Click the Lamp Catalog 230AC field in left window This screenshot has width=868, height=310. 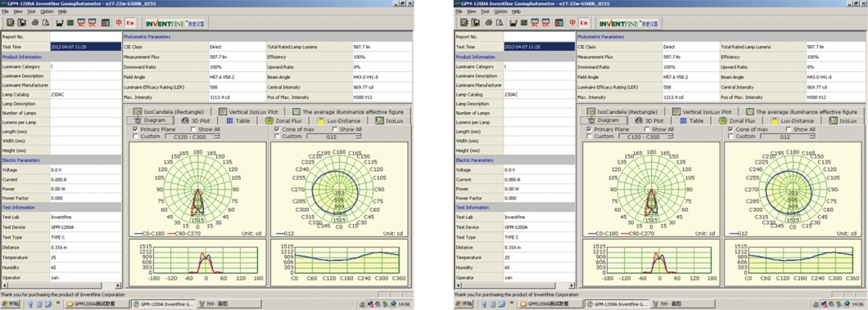(x=85, y=95)
